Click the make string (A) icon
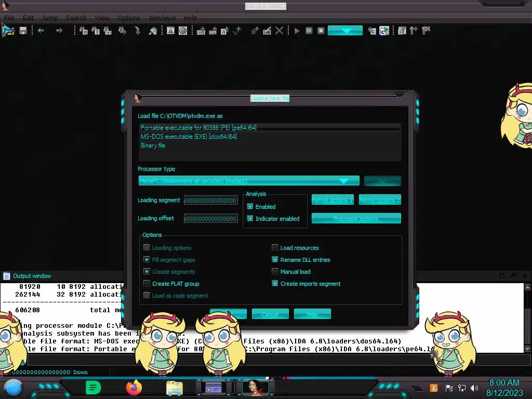The height and width of the screenshot is (399, 532). 224,31
